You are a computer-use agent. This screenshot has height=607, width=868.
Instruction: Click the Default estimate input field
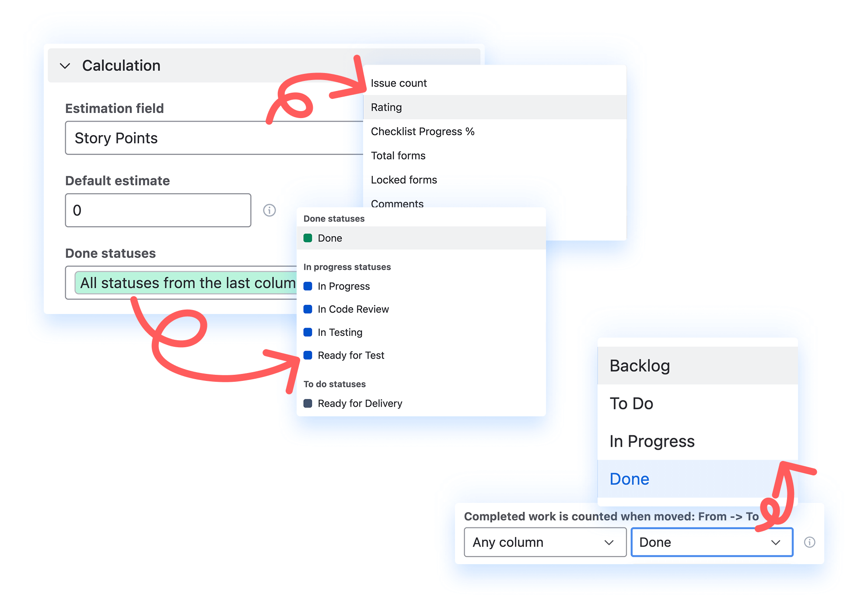click(x=158, y=210)
